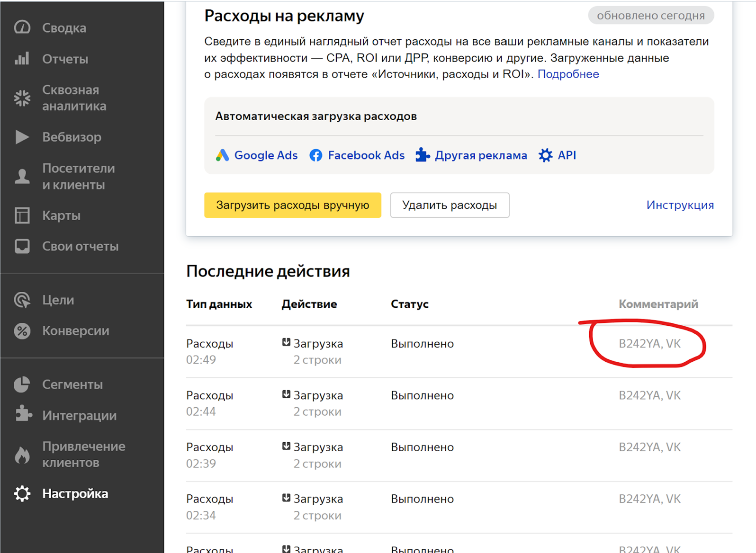Click the API gear icon
Viewport: 756px width, 553px height.
[546, 155]
